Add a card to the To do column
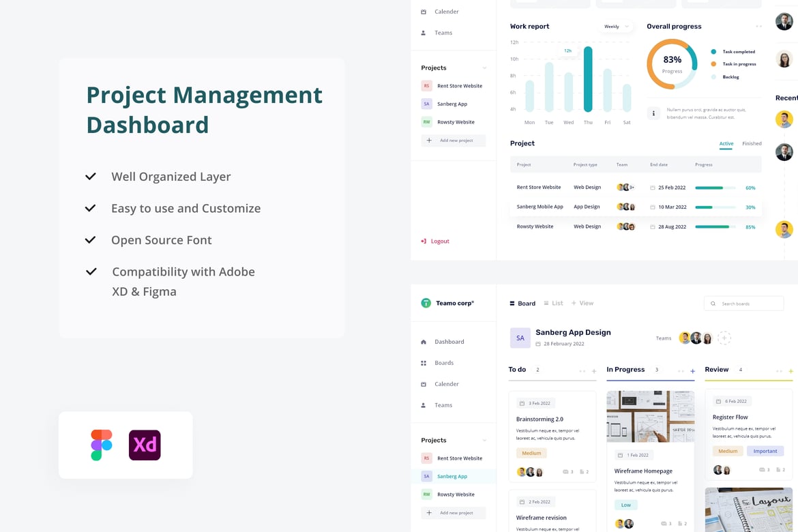 pyautogui.click(x=594, y=371)
